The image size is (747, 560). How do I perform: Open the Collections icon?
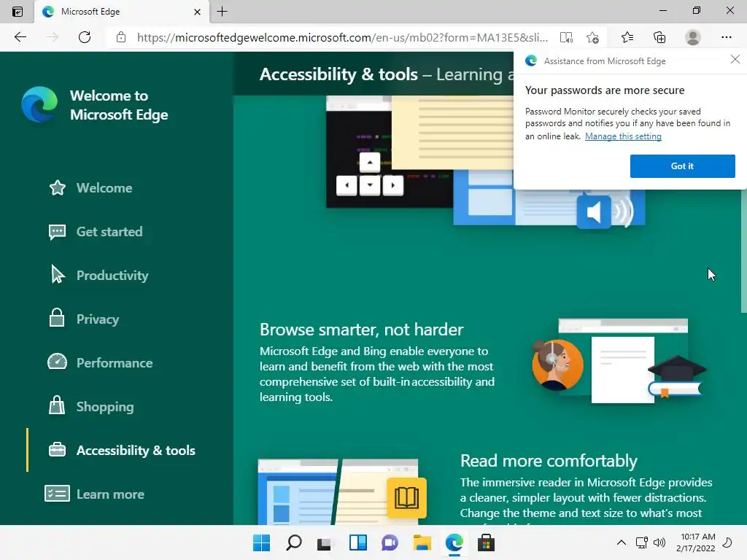tap(659, 37)
